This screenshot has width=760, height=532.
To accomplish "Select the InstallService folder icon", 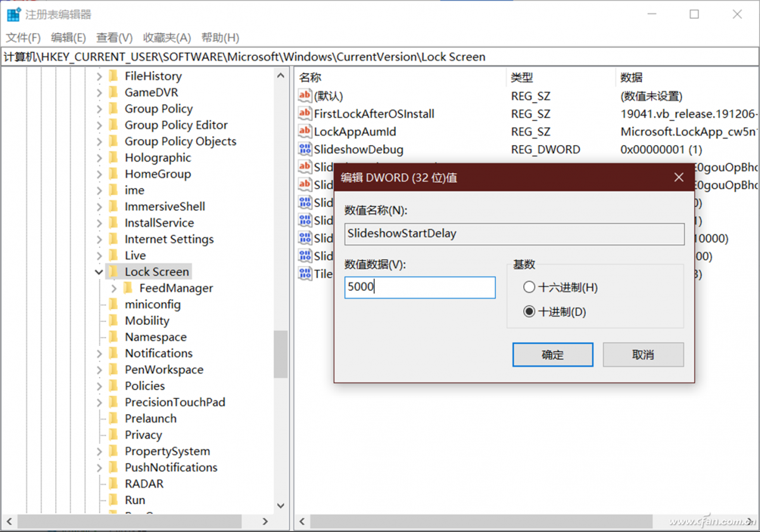I will pos(113,223).
